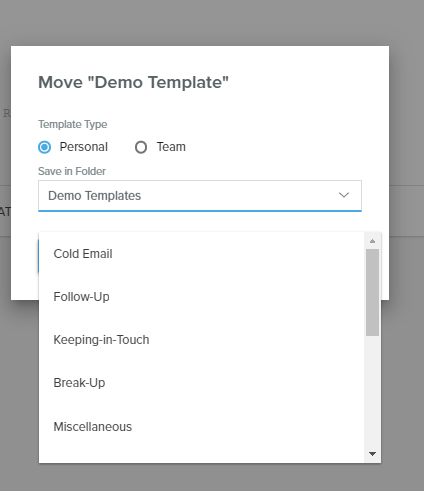424x491 pixels.
Task: Pick the Keeping-in-Touch folder option
Action: 201,340
